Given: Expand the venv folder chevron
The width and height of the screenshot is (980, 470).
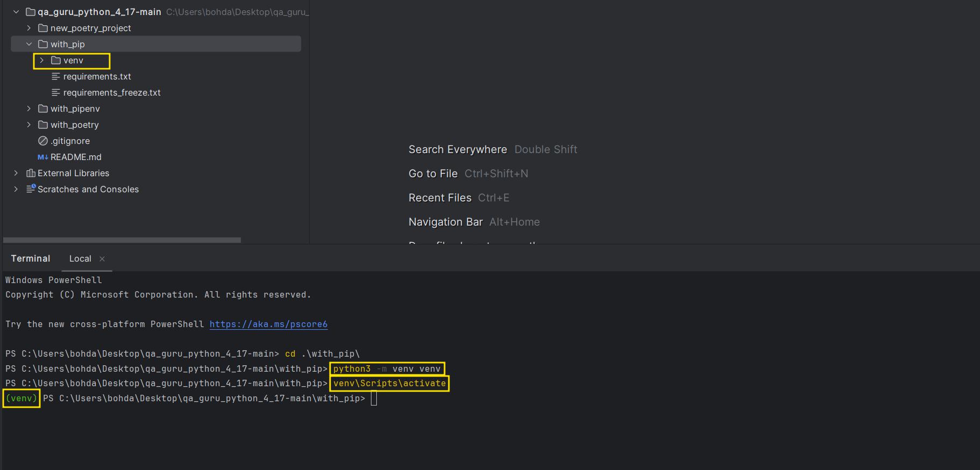Looking at the screenshot, I should [42, 60].
